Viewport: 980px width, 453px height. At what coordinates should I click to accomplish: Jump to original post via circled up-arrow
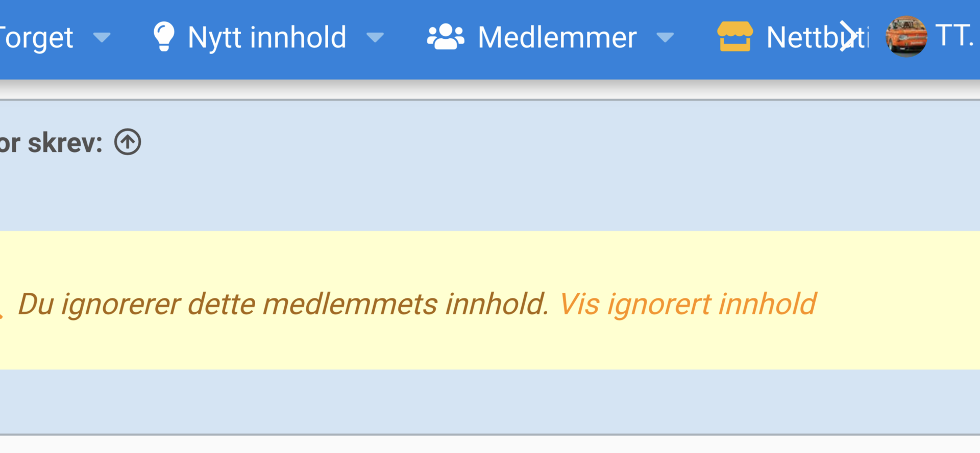tap(128, 142)
